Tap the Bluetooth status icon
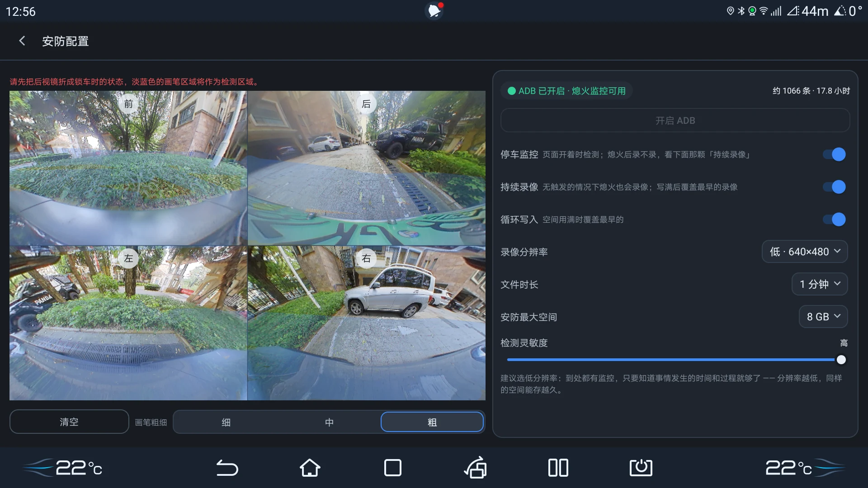The image size is (868, 488). (x=741, y=11)
